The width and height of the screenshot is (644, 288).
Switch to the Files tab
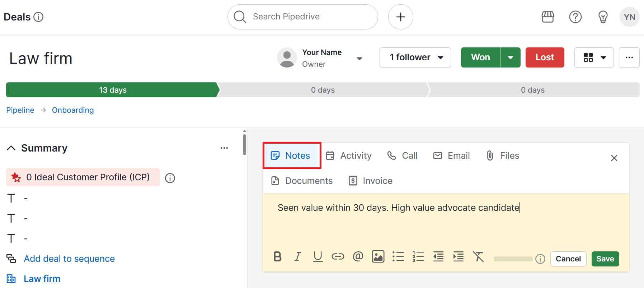[x=502, y=155]
